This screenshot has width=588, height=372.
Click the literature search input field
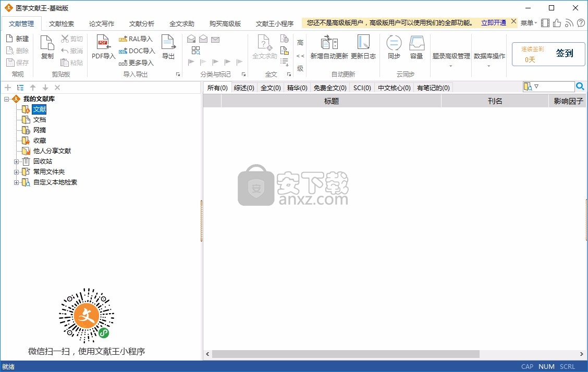tap(557, 86)
